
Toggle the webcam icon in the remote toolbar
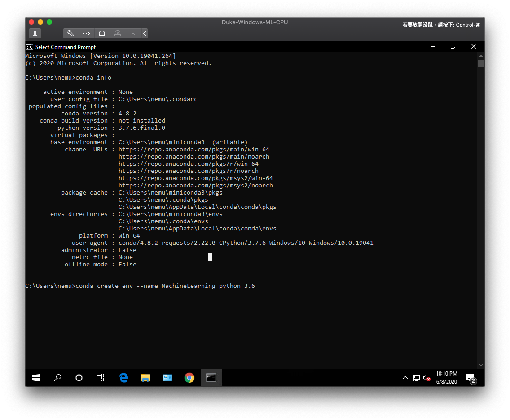tap(117, 33)
